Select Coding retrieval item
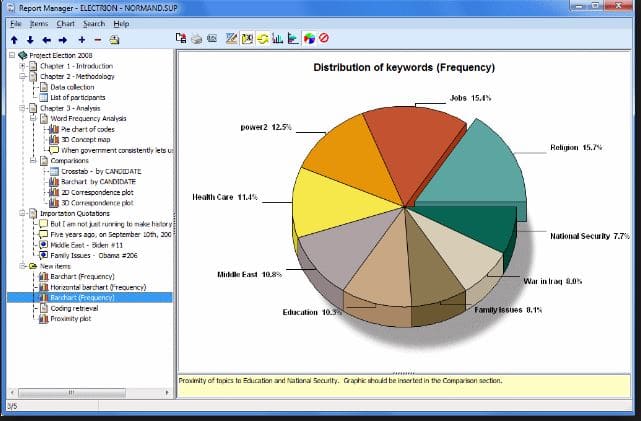This screenshot has width=641, height=421. [x=74, y=308]
